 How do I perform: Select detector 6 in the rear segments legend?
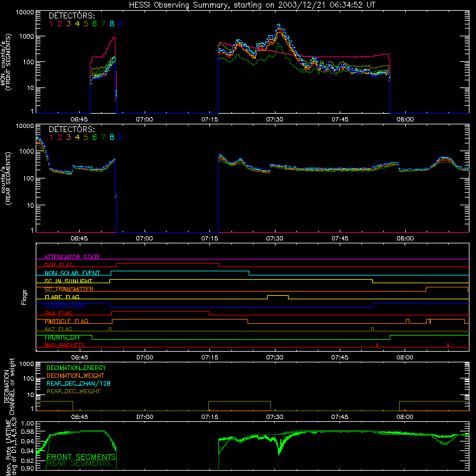(95, 137)
